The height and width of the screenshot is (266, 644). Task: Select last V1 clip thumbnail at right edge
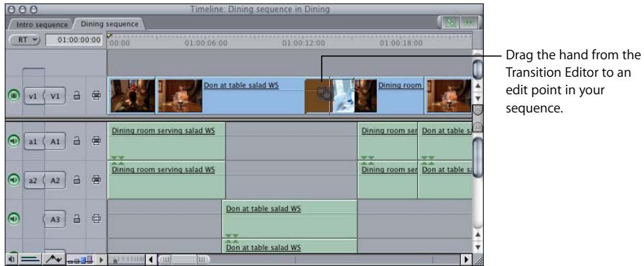click(449, 96)
